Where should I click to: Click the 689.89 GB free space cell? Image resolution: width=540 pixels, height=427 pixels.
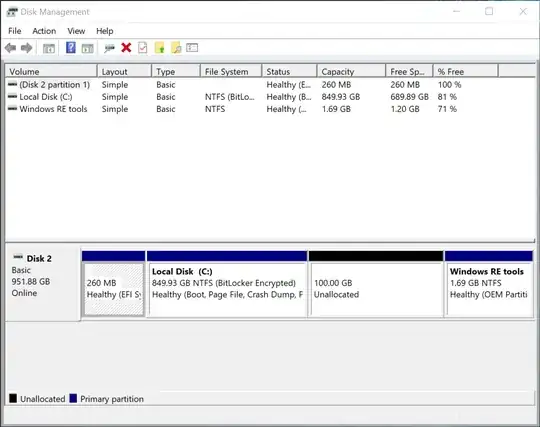coord(409,97)
